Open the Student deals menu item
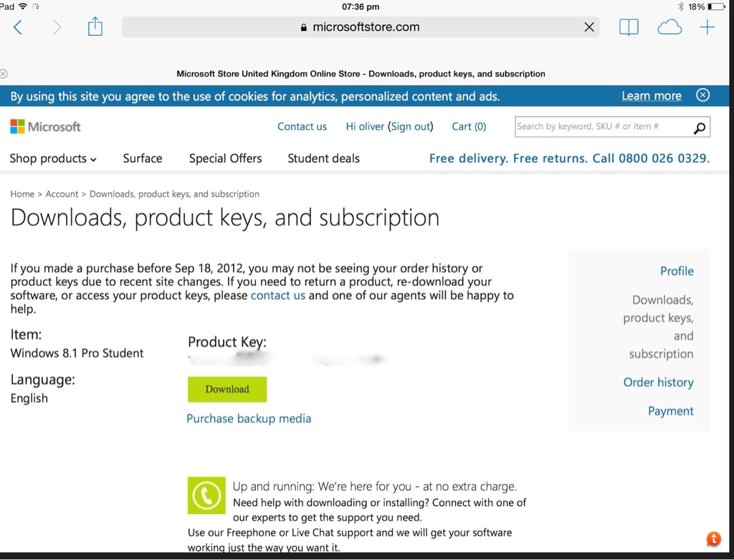The width and height of the screenshot is (734, 560). click(x=323, y=158)
